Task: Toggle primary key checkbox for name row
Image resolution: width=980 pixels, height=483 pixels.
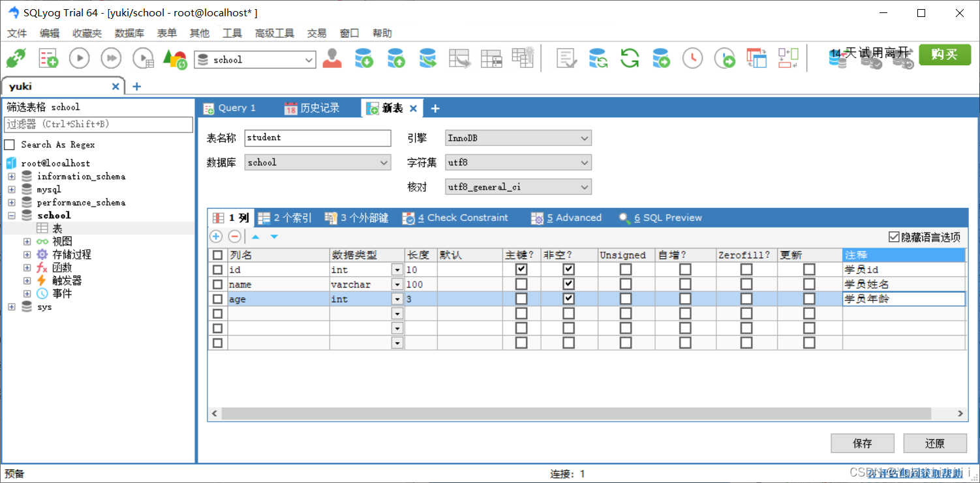Action: (x=521, y=284)
